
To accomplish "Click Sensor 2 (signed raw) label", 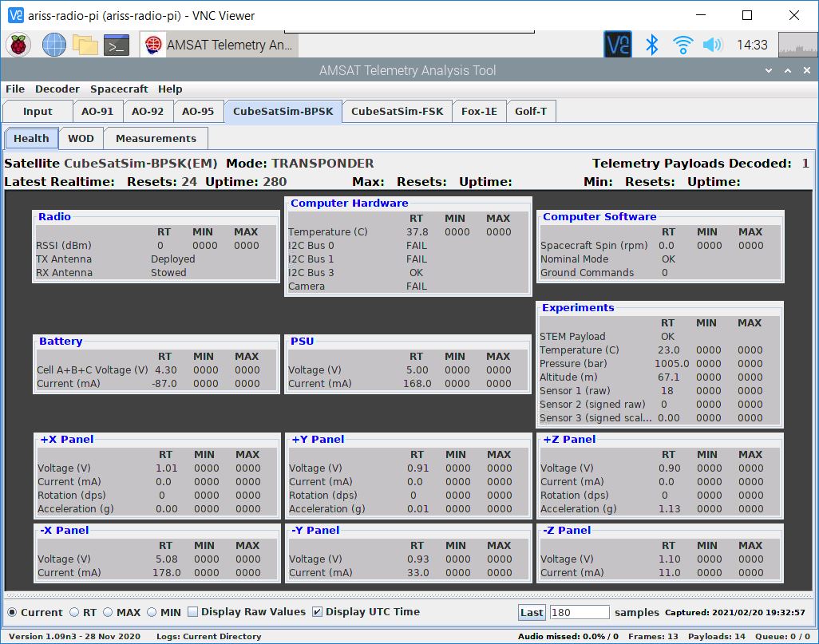I will (592, 405).
